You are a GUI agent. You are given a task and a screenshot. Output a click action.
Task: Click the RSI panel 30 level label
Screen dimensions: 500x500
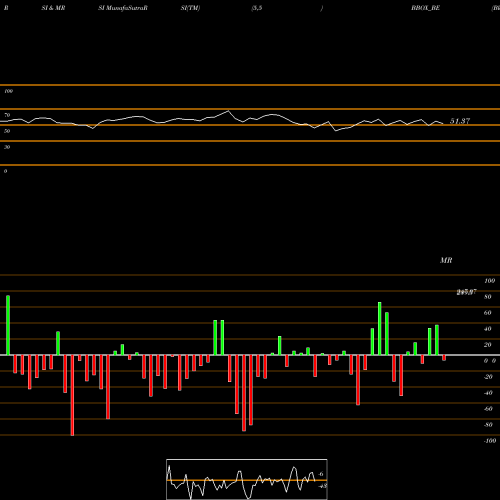point(7,147)
